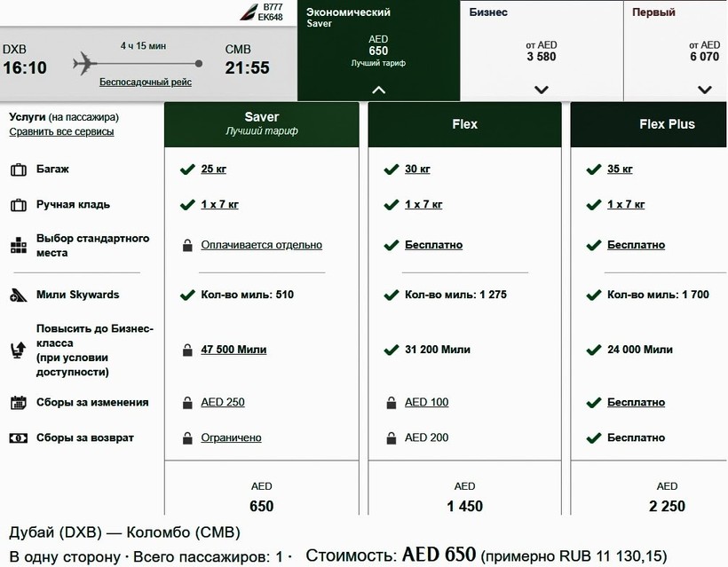Screen dimensions: 728x567
Task: Click Flex Кол-во миль: 1 275 text
Action: 455,295
